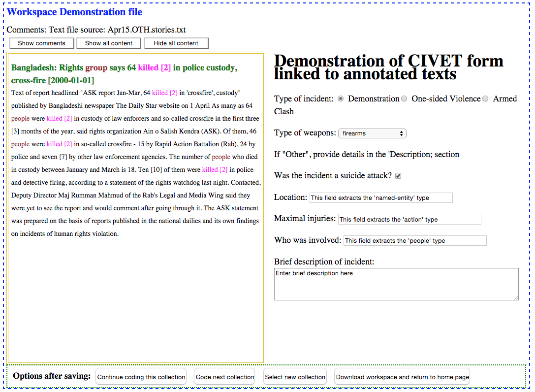This screenshot has width=535, height=392.
Task: Click the Code next collection button
Action: tap(224, 377)
